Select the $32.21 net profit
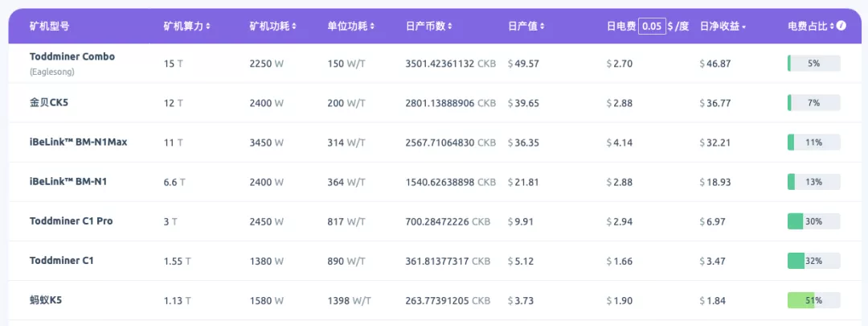Image resolution: width=868 pixels, height=326 pixels. (715, 142)
